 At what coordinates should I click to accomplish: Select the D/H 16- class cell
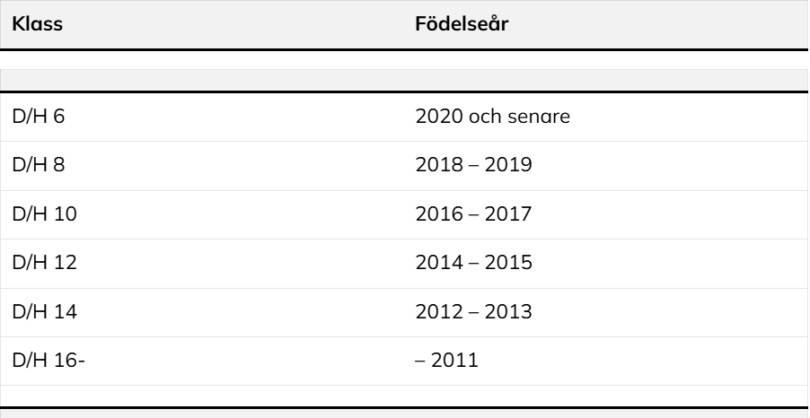pyautogui.click(x=43, y=360)
